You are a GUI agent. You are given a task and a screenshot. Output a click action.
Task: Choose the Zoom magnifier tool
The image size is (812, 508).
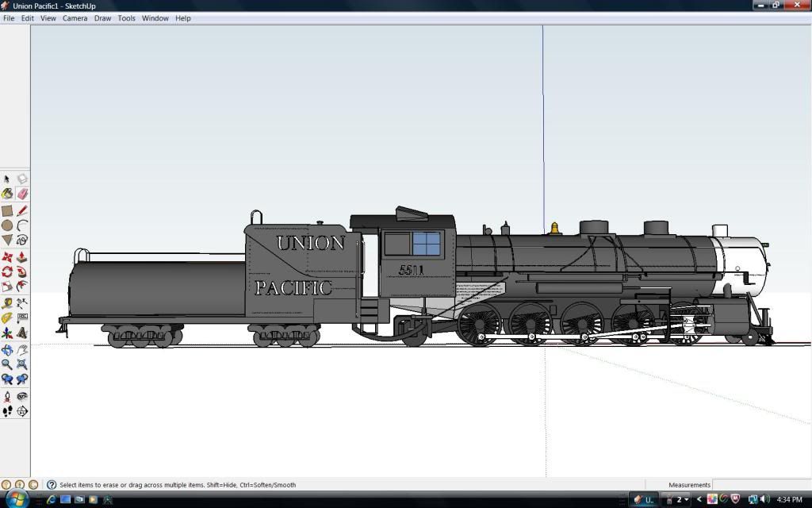click(x=6, y=364)
